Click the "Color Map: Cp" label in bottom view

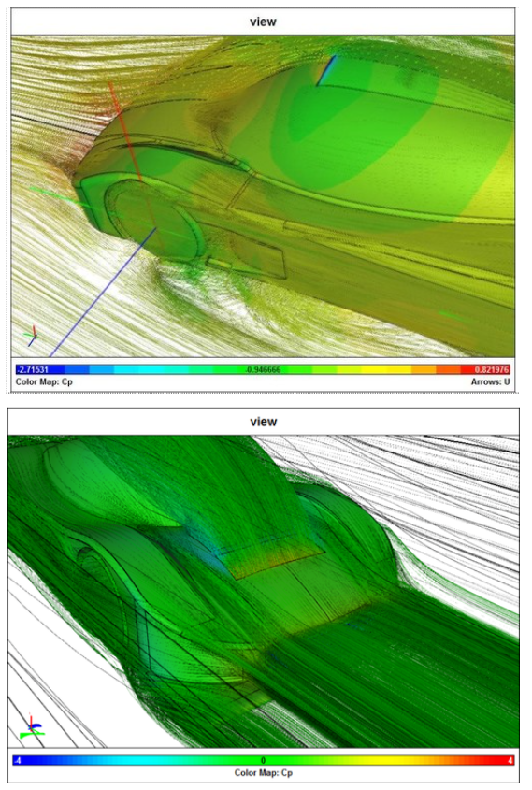pos(264,772)
